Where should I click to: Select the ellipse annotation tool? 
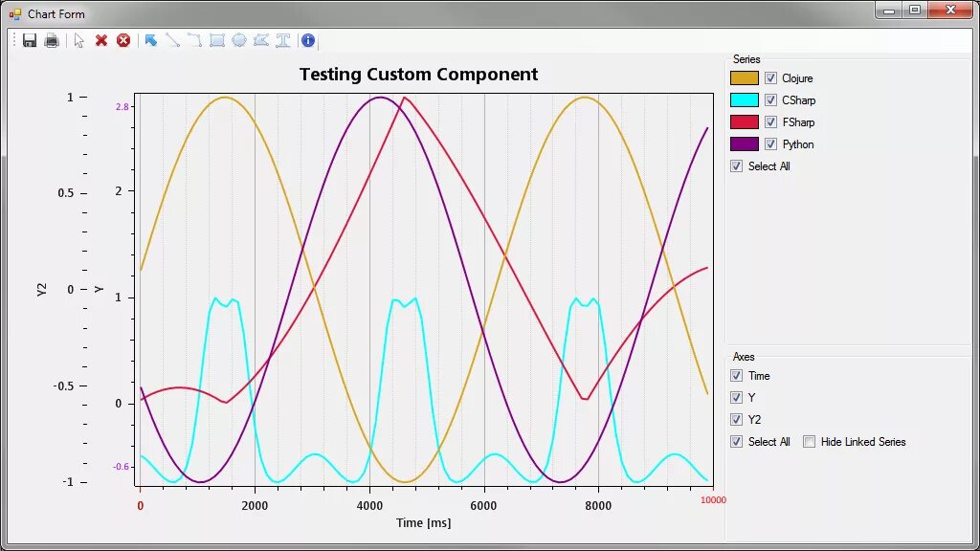coord(239,40)
